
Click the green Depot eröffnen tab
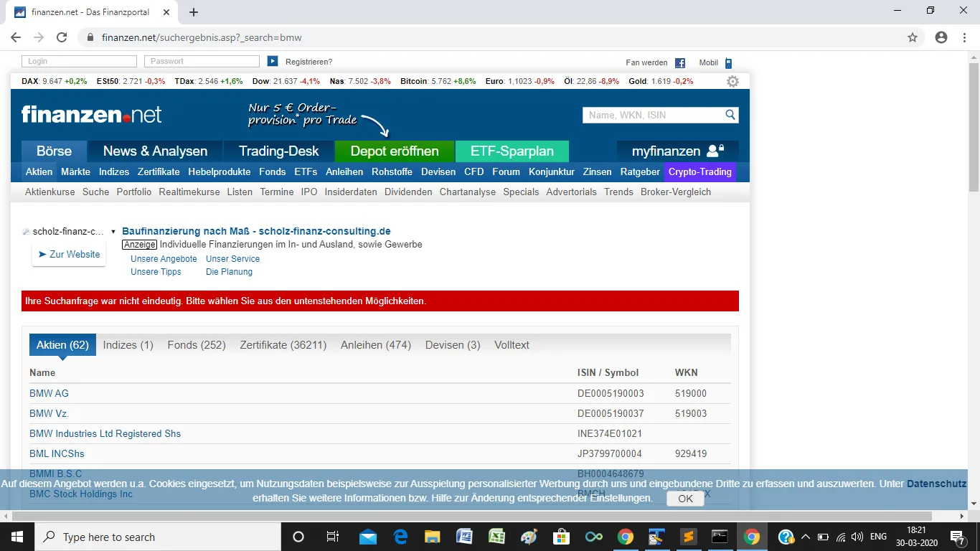tap(395, 151)
